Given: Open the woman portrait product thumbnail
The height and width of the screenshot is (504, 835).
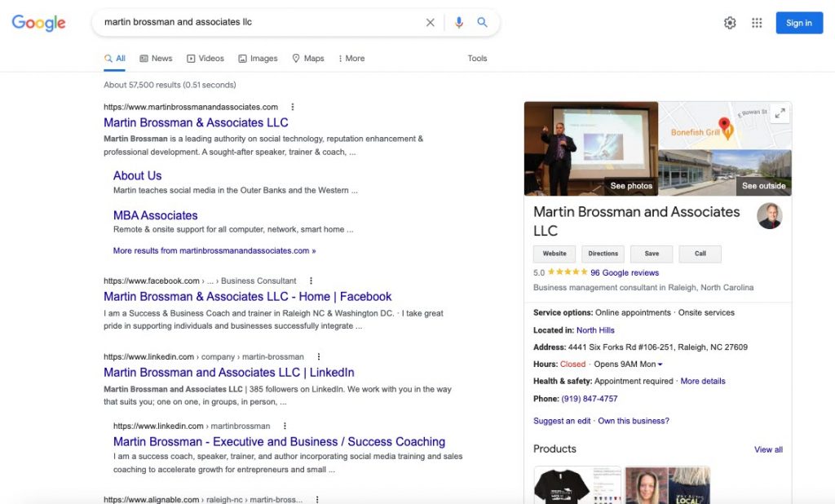Looking at the screenshot, I should [667, 485].
